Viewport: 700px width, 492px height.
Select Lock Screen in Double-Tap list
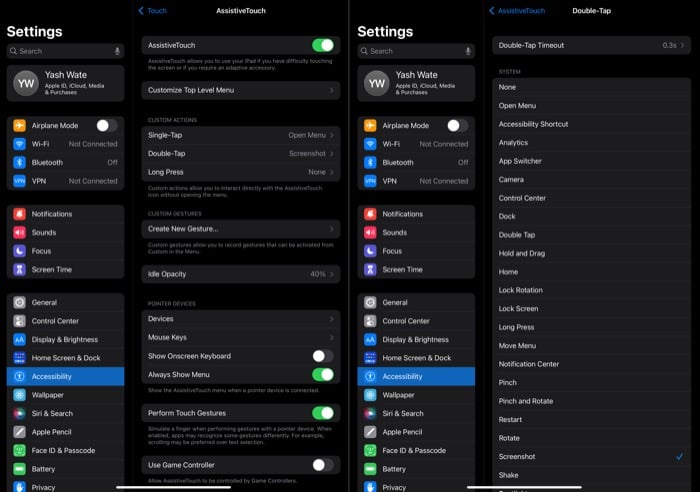(x=592, y=309)
